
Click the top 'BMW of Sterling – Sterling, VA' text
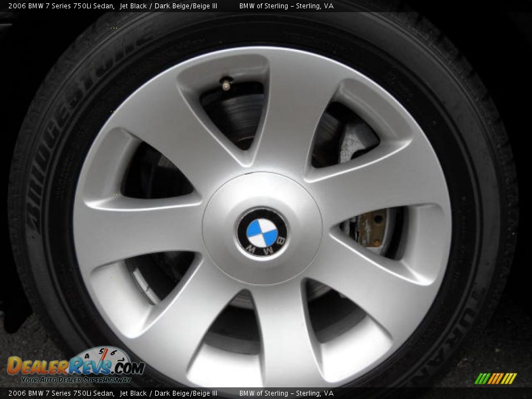[287, 6]
